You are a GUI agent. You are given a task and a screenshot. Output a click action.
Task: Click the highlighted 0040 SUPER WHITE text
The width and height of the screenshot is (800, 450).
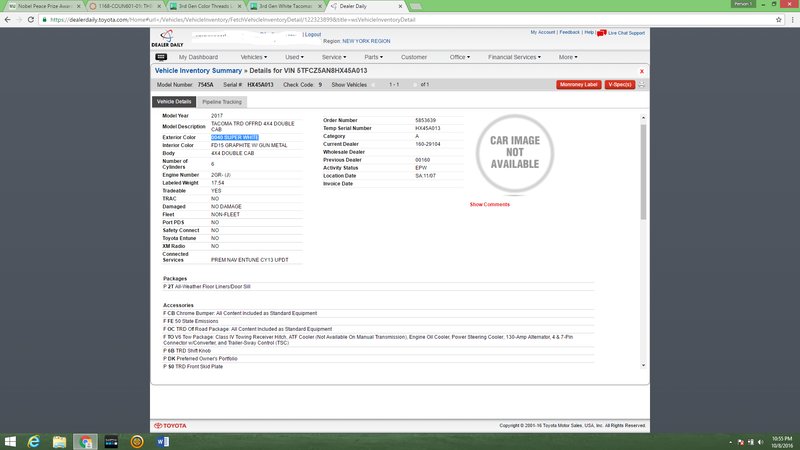(235, 138)
